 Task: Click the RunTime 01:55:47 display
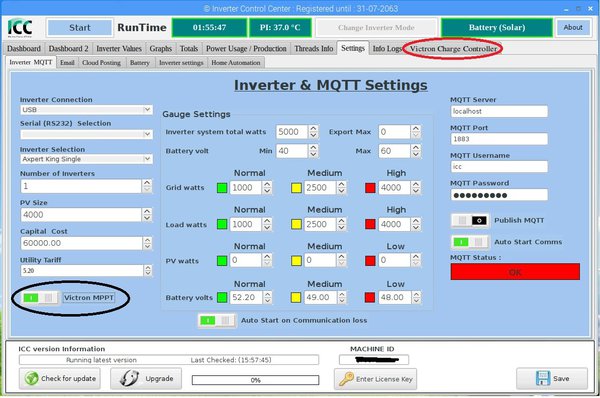pyautogui.click(x=209, y=28)
